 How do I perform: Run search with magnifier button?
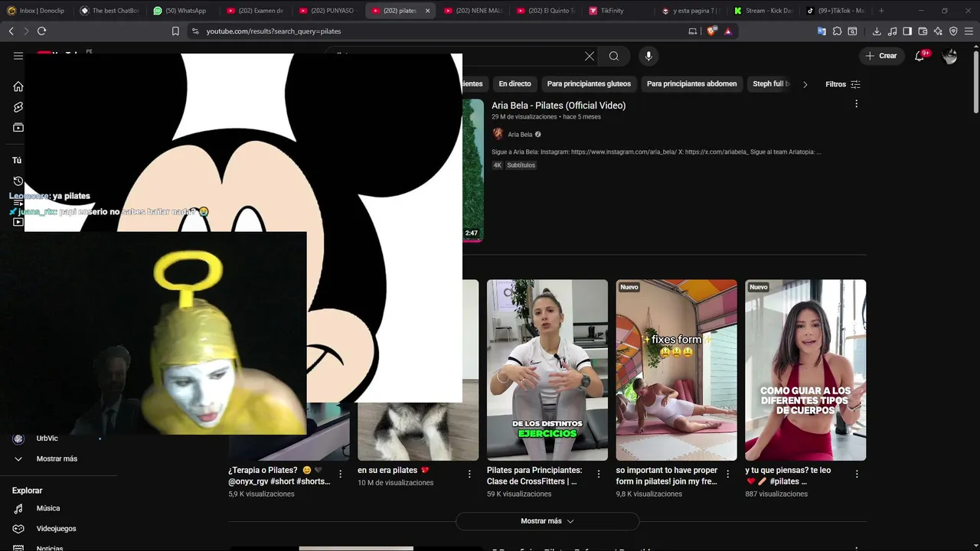click(x=614, y=56)
